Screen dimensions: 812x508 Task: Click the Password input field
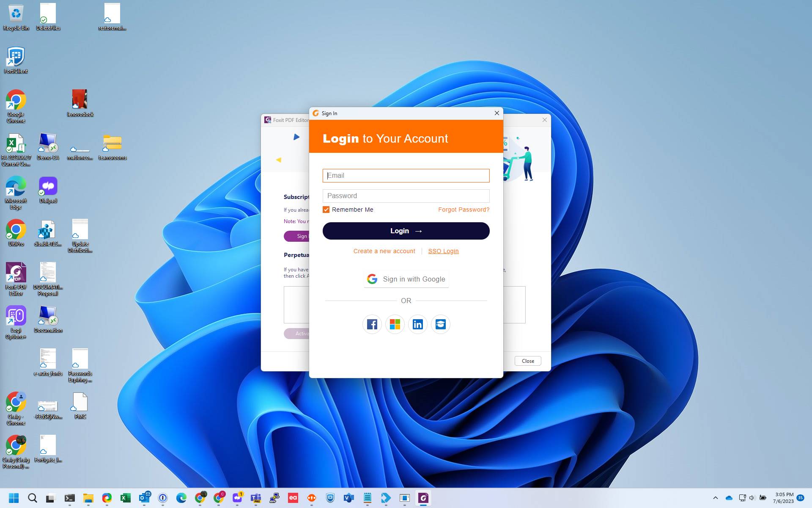406,196
